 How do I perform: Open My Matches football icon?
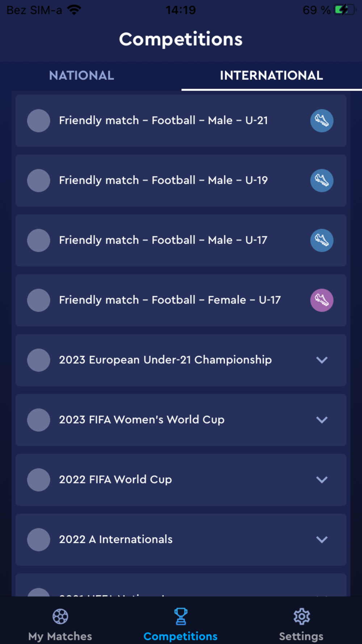[60, 616]
